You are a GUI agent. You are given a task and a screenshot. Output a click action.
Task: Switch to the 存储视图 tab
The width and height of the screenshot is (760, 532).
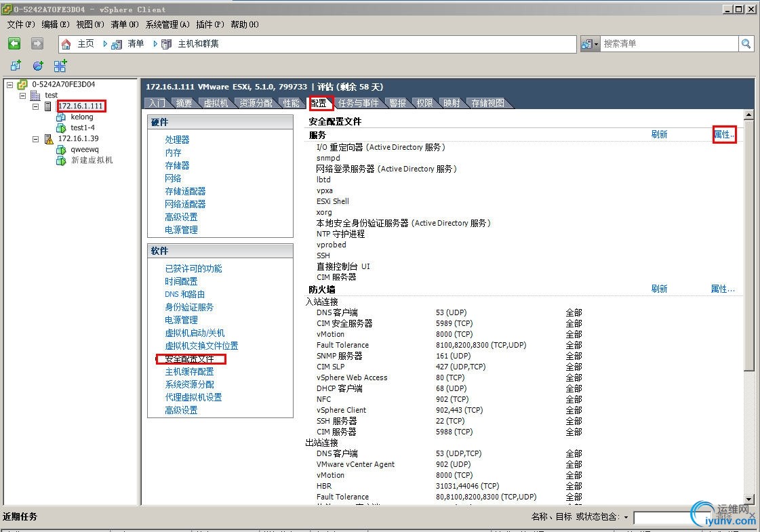487,103
